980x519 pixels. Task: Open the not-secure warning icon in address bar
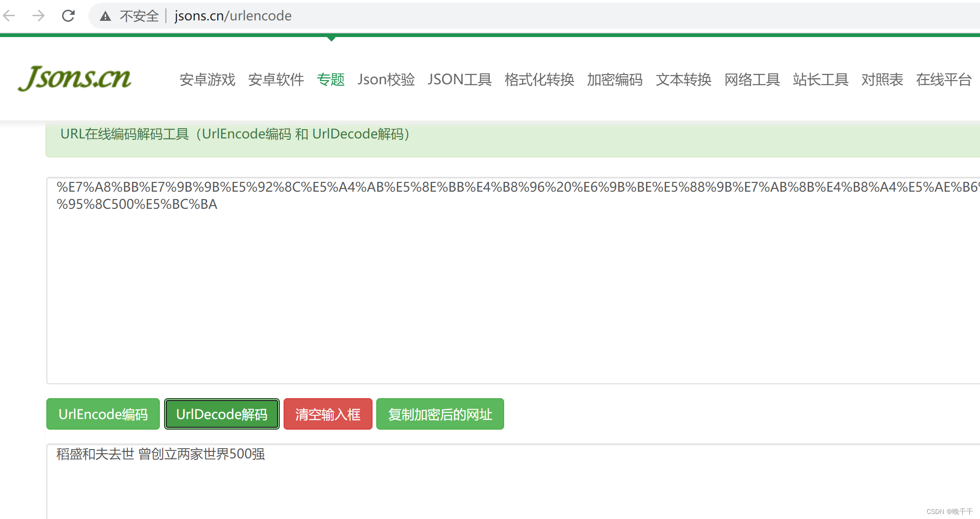(x=106, y=16)
